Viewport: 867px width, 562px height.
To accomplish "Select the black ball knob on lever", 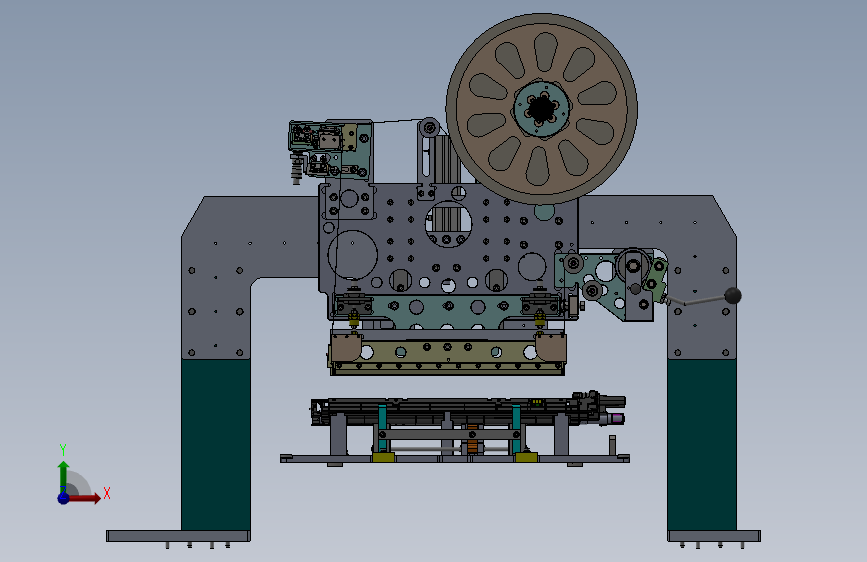I will click(733, 295).
